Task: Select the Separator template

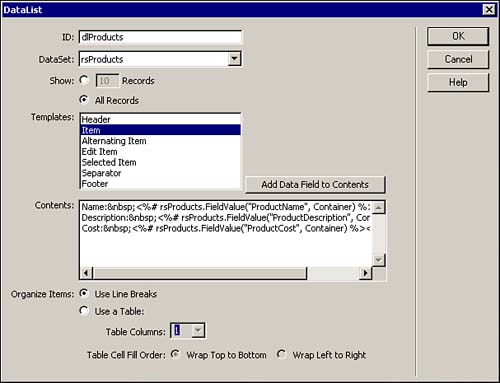Action: 160,173
